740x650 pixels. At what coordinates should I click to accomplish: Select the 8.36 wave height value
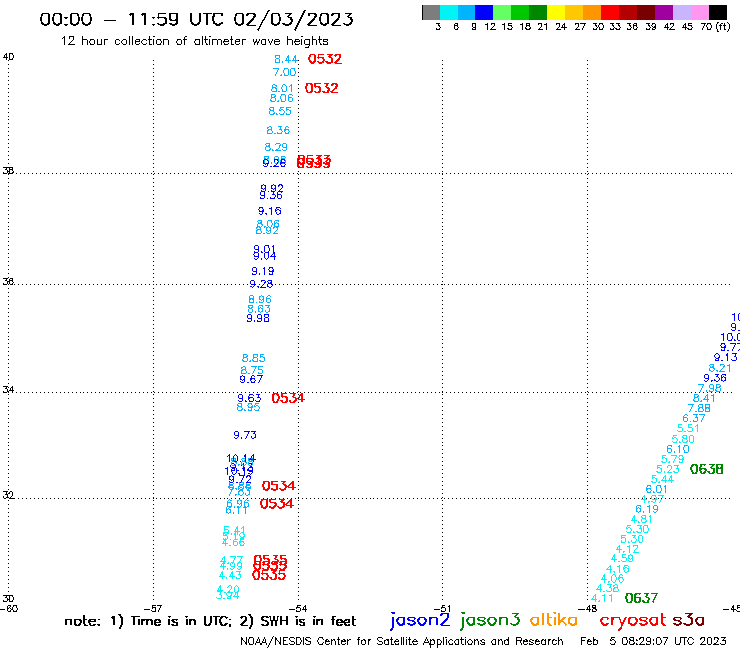point(278,130)
